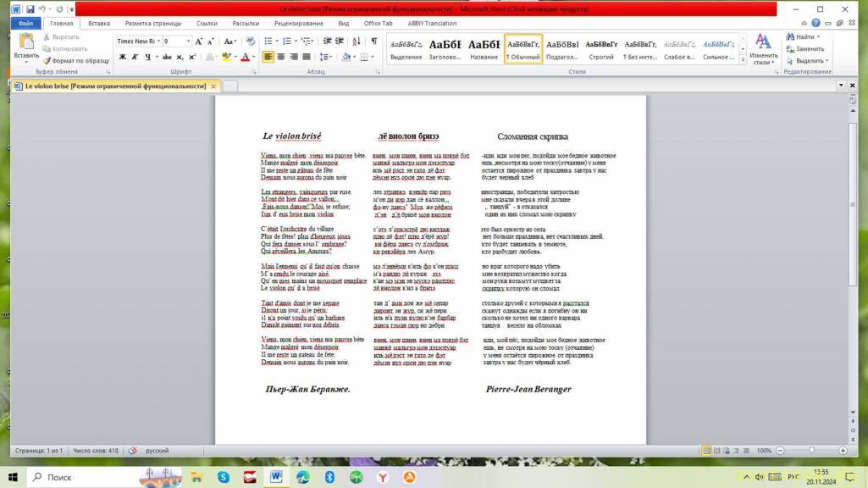Switch to the Рецензирование tab
The image size is (868, 488).
298,24
